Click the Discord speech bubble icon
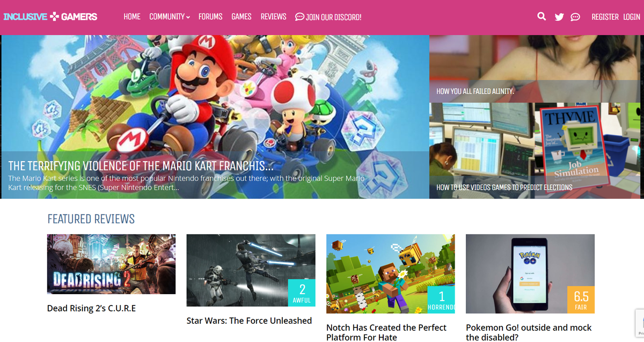The width and height of the screenshot is (644, 342). 299,17
